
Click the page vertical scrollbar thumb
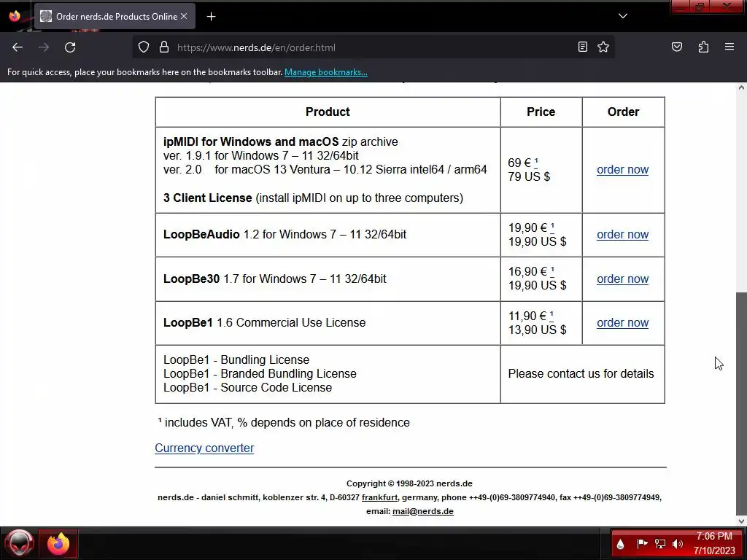point(741,402)
